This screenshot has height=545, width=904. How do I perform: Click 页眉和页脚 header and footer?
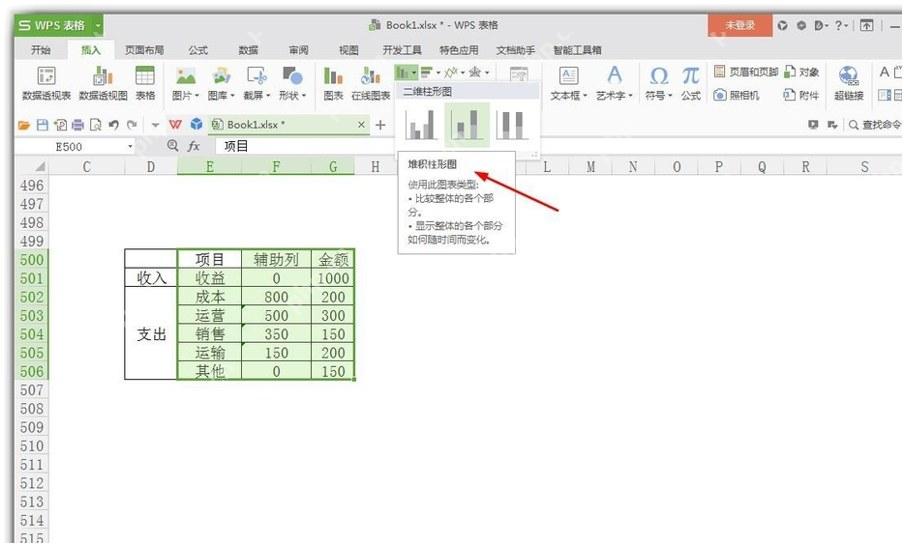[x=746, y=72]
